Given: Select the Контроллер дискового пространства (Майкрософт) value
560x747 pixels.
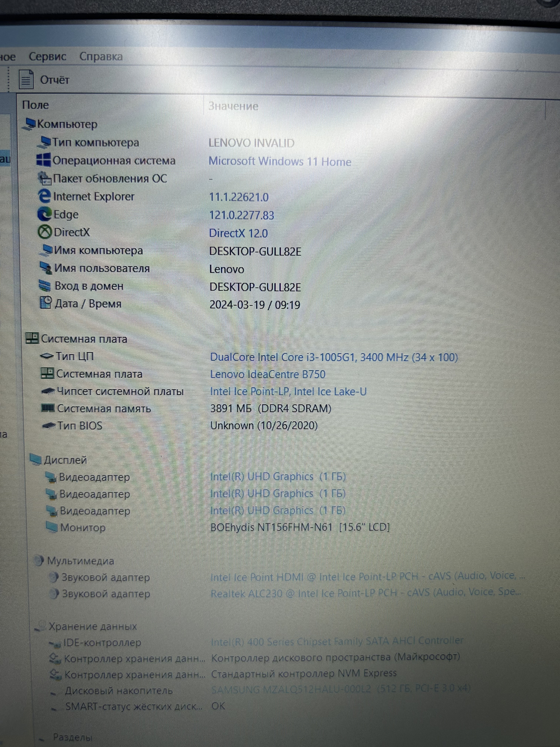Looking at the screenshot, I should pos(335,657).
